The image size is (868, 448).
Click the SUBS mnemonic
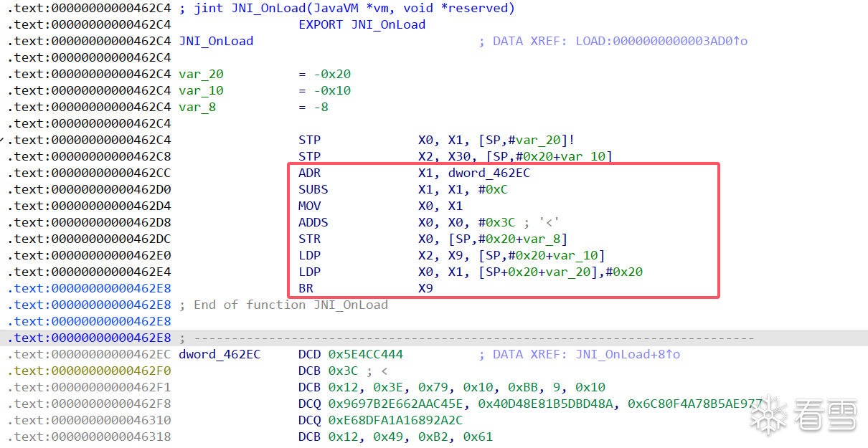point(313,189)
